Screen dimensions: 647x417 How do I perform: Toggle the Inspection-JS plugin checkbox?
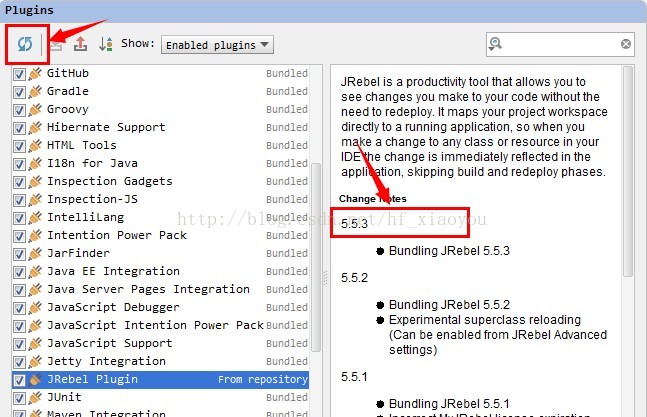pyautogui.click(x=19, y=200)
